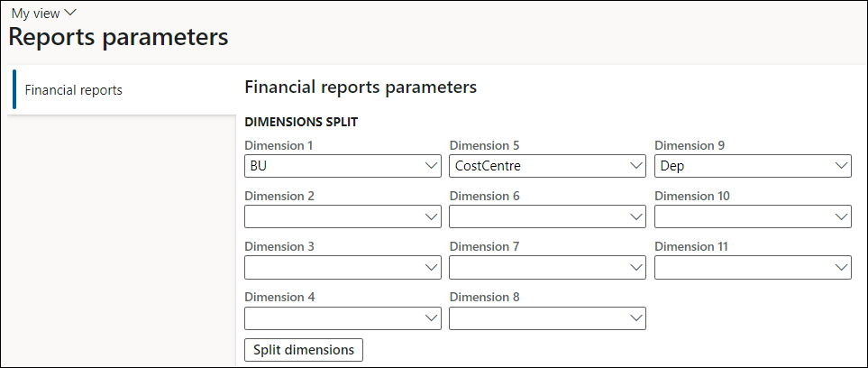This screenshot has height=368, width=868.
Task: Expand the Dimension 8 chevron
Action: [635, 317]
